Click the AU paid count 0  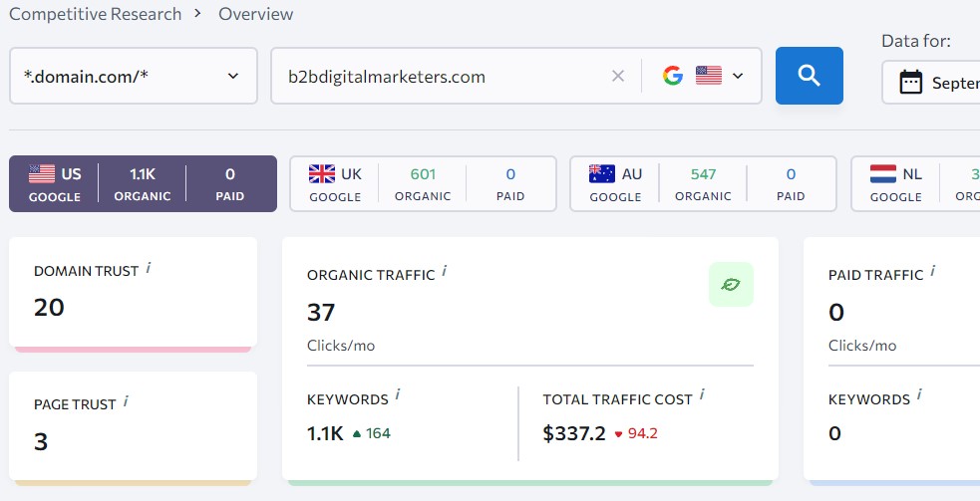click(791, 174)
